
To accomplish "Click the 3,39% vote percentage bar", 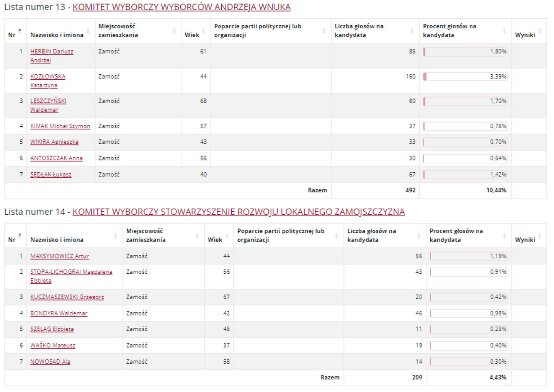I will pyautogui.click(x=465, y=77).
